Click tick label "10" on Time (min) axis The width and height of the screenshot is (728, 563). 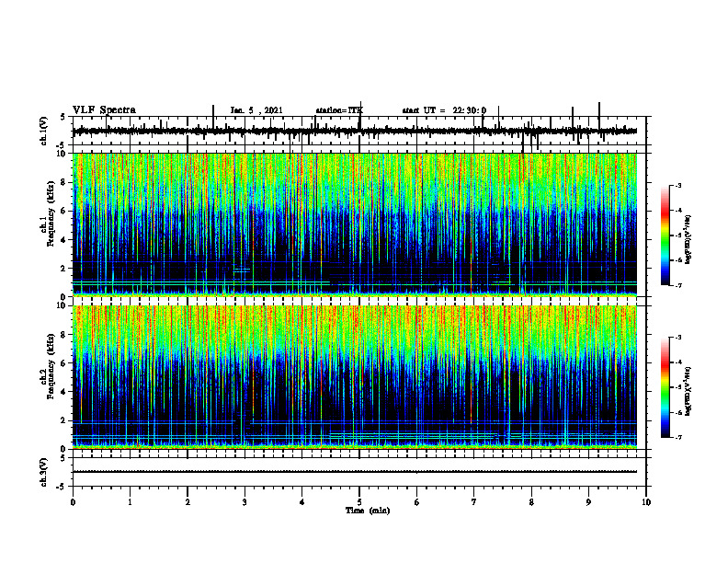646,502
